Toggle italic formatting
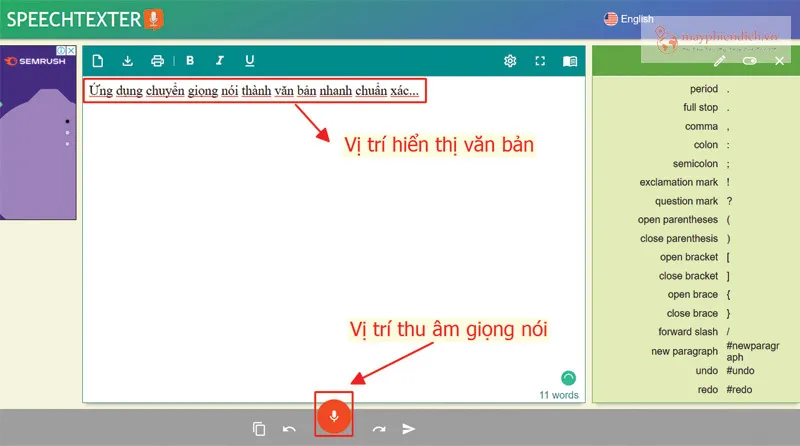This screenshot has width=800, height=446. (x=219, y=61)
